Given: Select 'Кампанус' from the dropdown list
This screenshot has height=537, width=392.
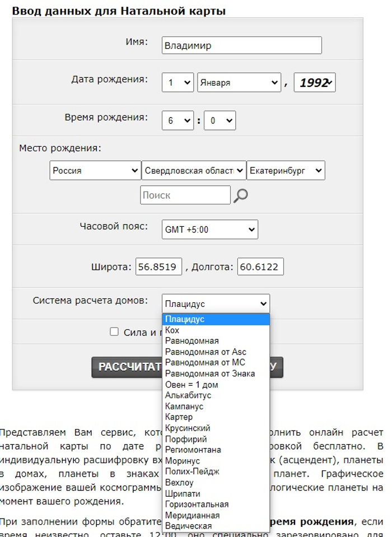Looking at the screenshot, I should (184, 407).
